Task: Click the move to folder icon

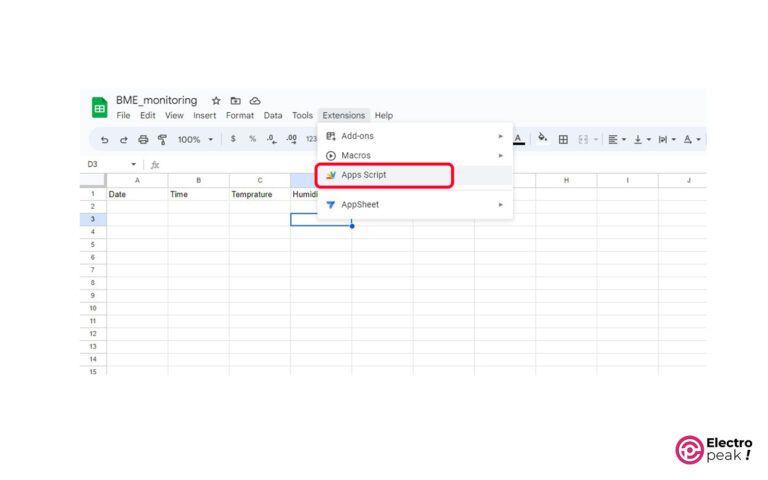Action: 236,101
